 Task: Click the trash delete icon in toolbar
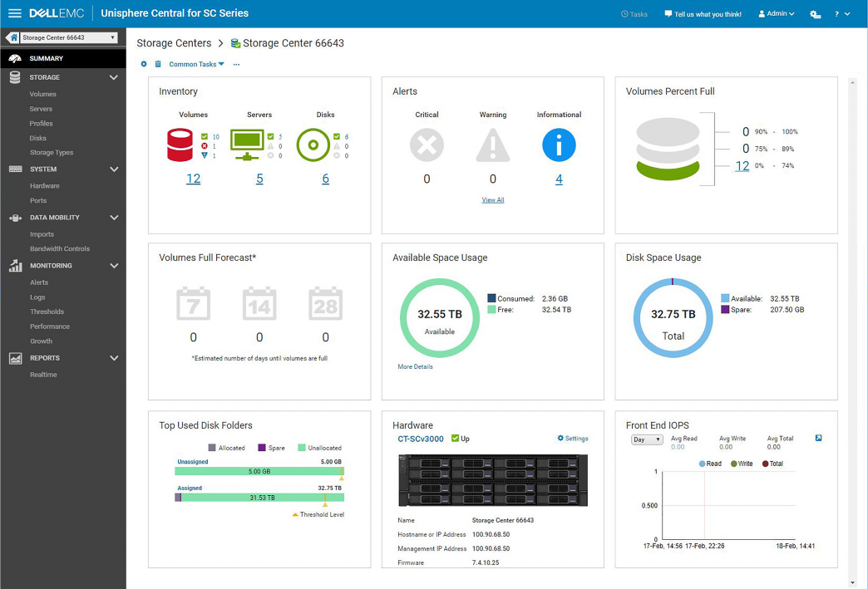pos(158,64)
